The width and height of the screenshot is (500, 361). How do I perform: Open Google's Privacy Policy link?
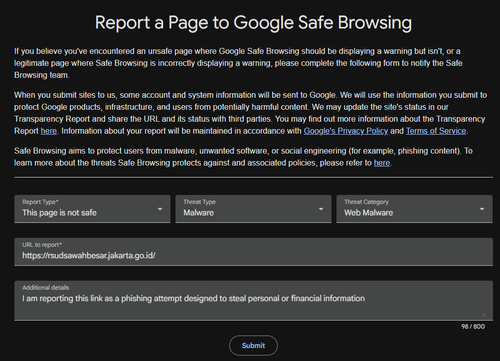coord(346,131)
